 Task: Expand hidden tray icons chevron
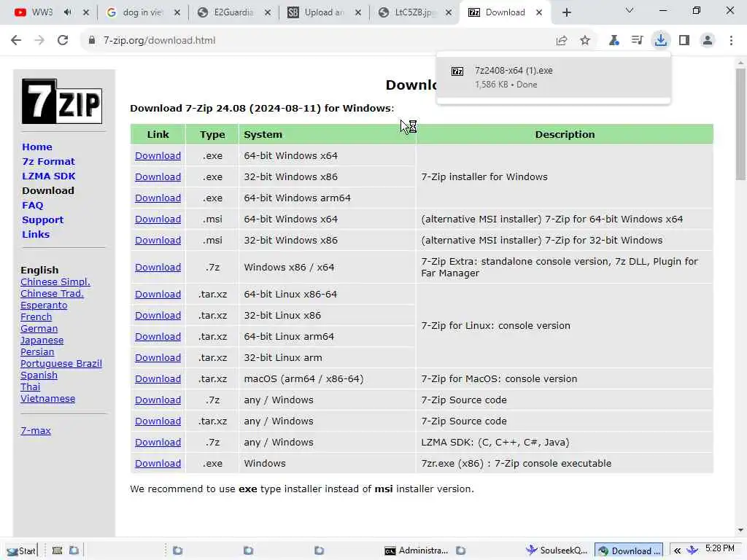pos(677,551)
